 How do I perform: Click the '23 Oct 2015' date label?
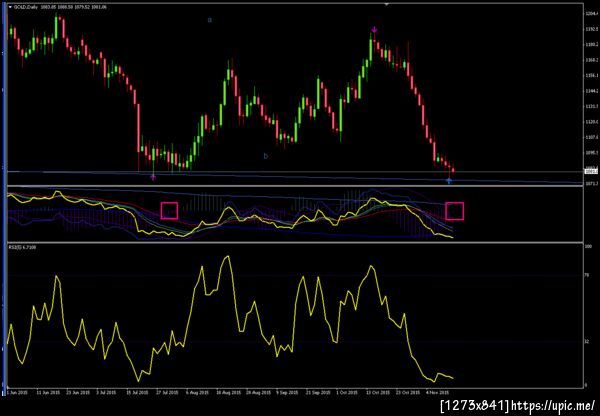pyautogui.click(x=408, y=393)
